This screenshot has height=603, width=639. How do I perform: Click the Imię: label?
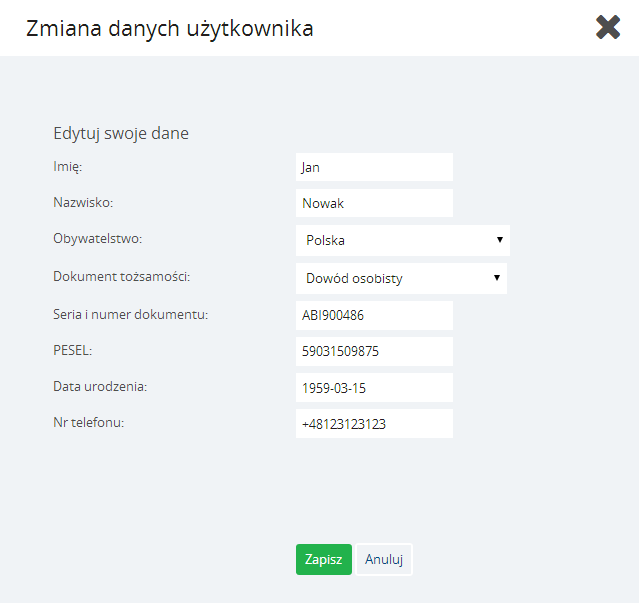[68, 167]
